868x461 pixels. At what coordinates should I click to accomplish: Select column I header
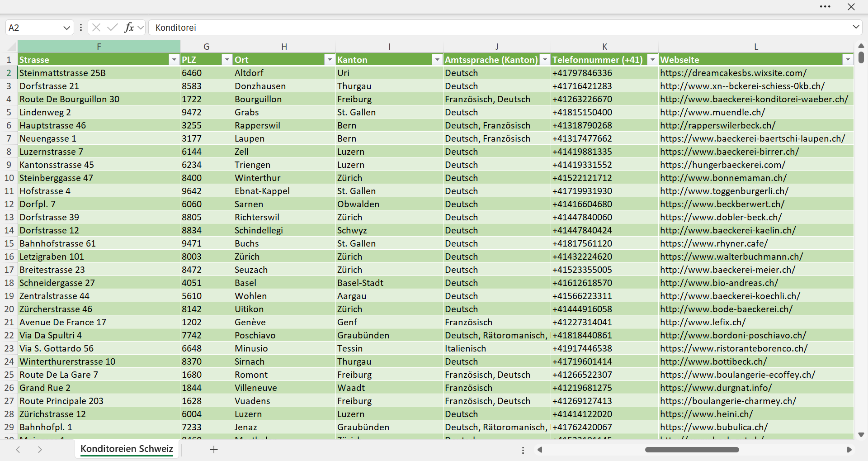point(389,47)
